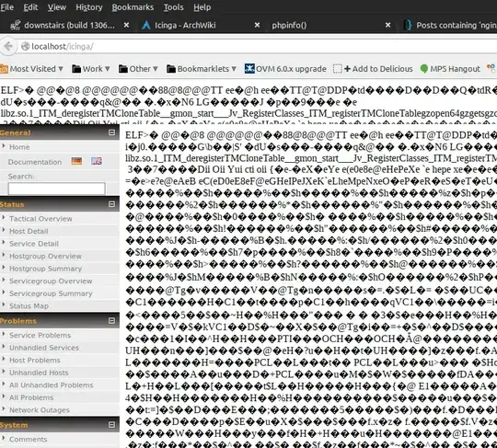This screenshot has height=448, width=497.
Task: Open Service Detail
Action: [x=34, y=244]
